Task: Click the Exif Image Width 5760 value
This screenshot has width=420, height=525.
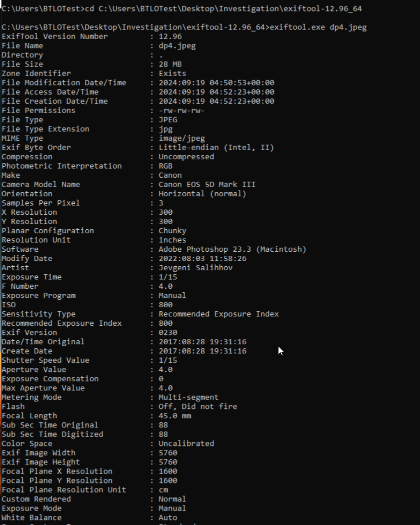Action: coord(168,452)
